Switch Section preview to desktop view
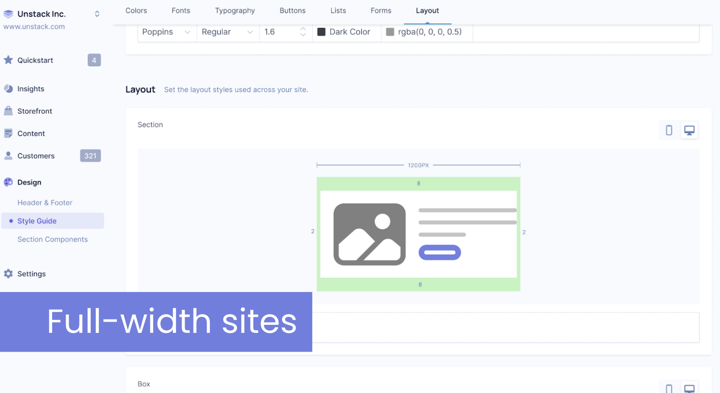 689,130
